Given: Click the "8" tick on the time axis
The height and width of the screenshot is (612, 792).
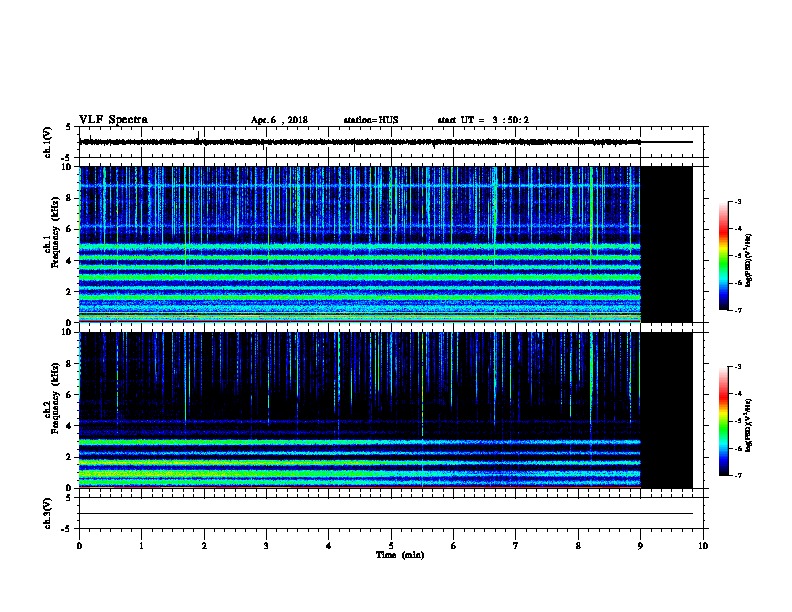Looking at the screenshot, I should pyautogui.click(x=578, y=545).
